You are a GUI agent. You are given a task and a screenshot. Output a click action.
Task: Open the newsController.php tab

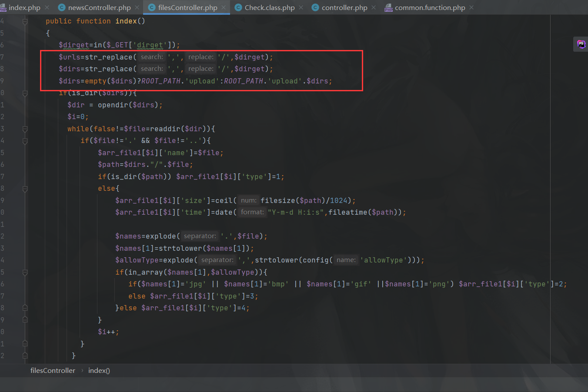tap(99, 7)
